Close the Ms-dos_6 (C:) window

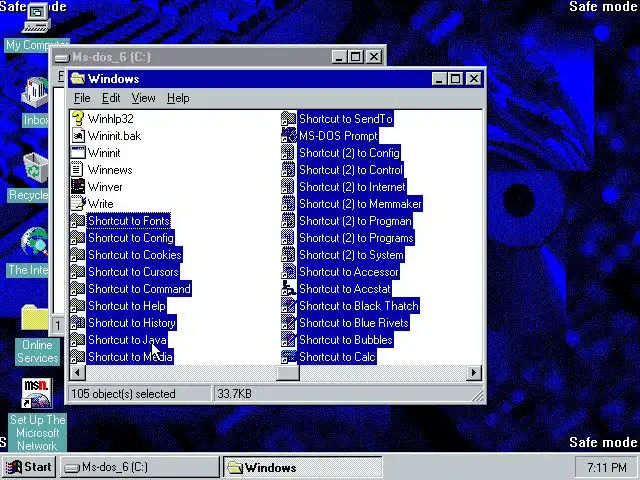tap(373, 57)
